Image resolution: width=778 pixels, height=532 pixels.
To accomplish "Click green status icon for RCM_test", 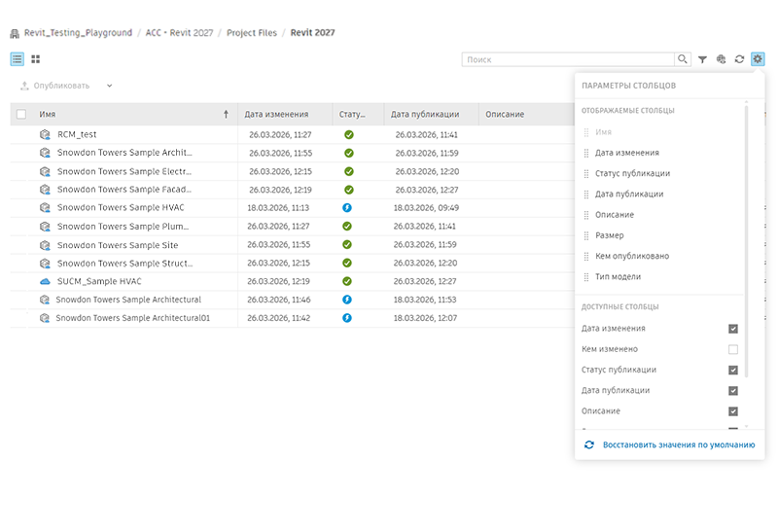I will coord(349,134).
